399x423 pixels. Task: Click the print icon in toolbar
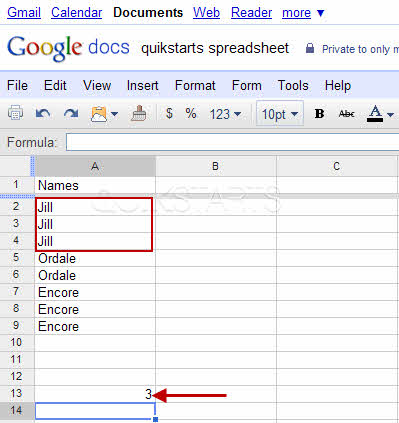[15, 113]
